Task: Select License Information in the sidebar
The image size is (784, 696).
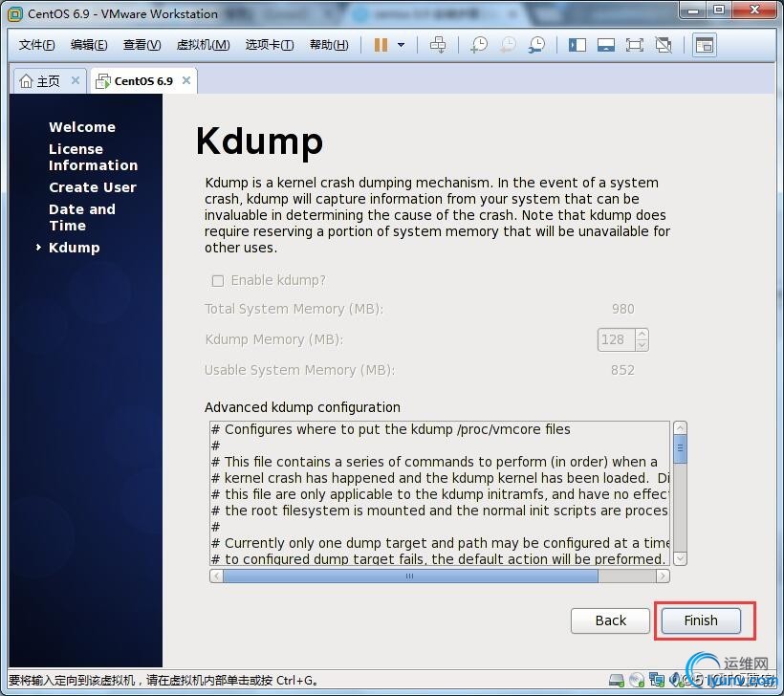Action: point(93,157)
